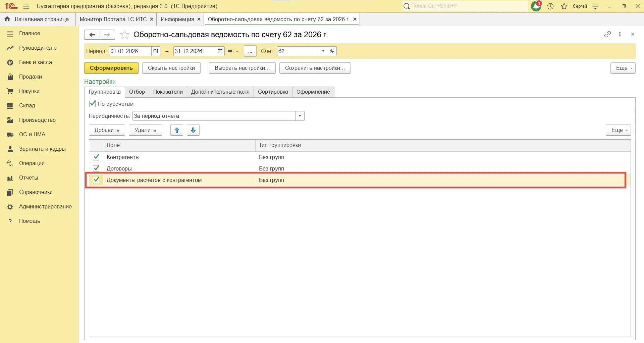Open Банк и касса section
This screenshot has width=644, height=343.
click(39, 62)
